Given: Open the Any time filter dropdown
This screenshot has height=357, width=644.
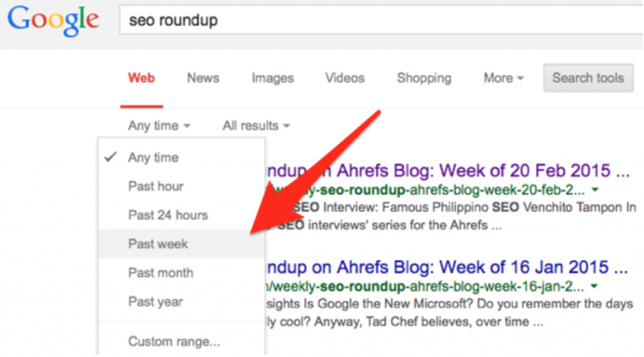Looking at the screenshot, I should pyautogui.click(x=159, y=126).
